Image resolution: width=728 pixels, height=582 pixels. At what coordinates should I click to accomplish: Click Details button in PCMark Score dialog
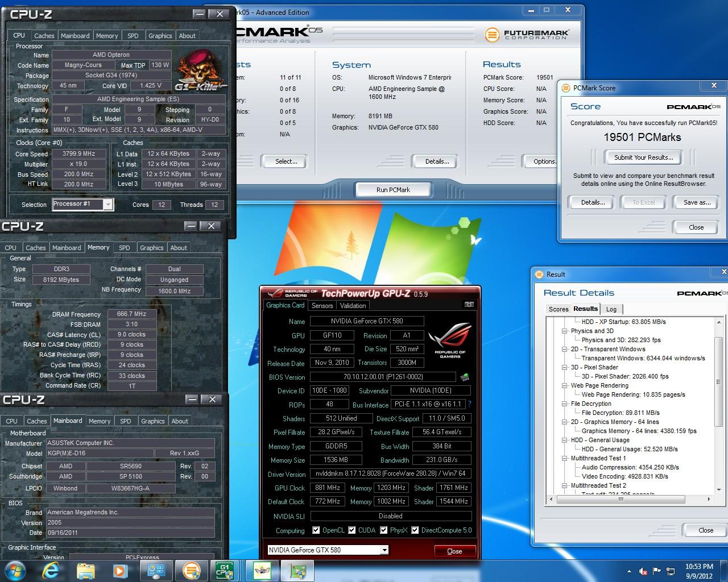pos(593,202)
